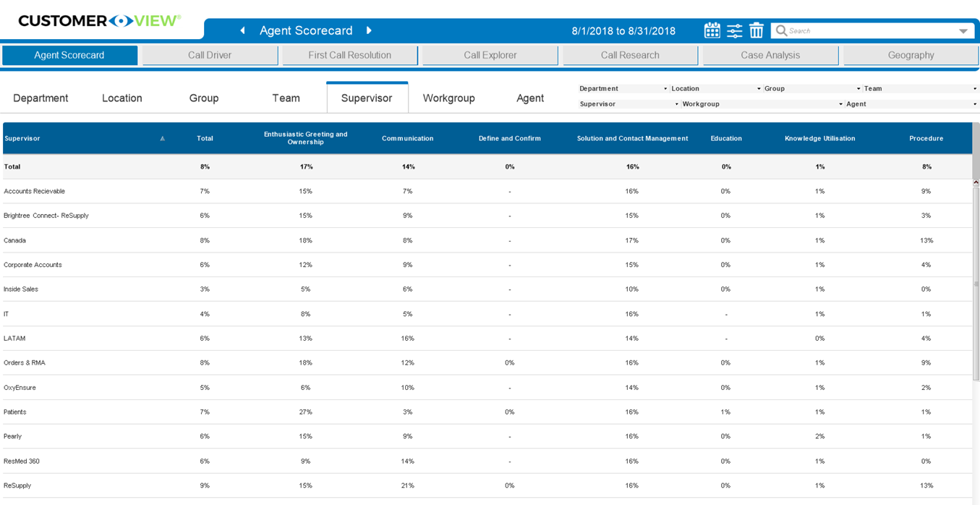Select the Pearly row
Image resolution: width=980 pixels, height=505 pixels.
[487, 437]
